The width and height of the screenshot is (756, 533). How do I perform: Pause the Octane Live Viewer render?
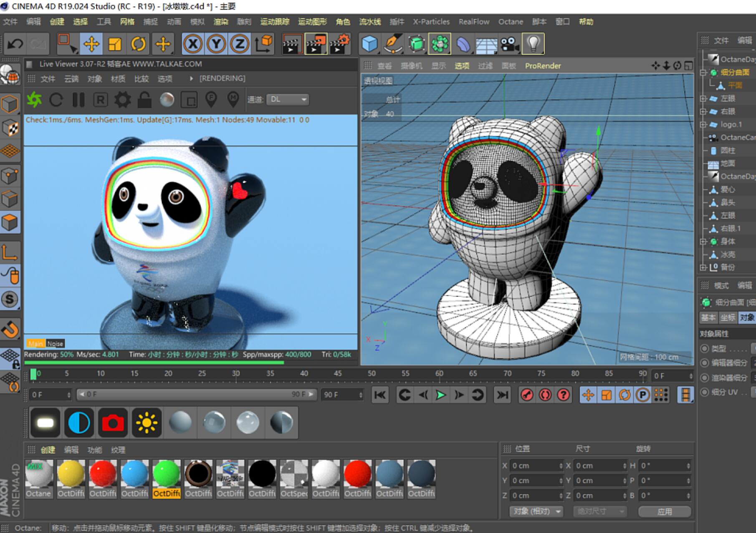tap(78, 100)
